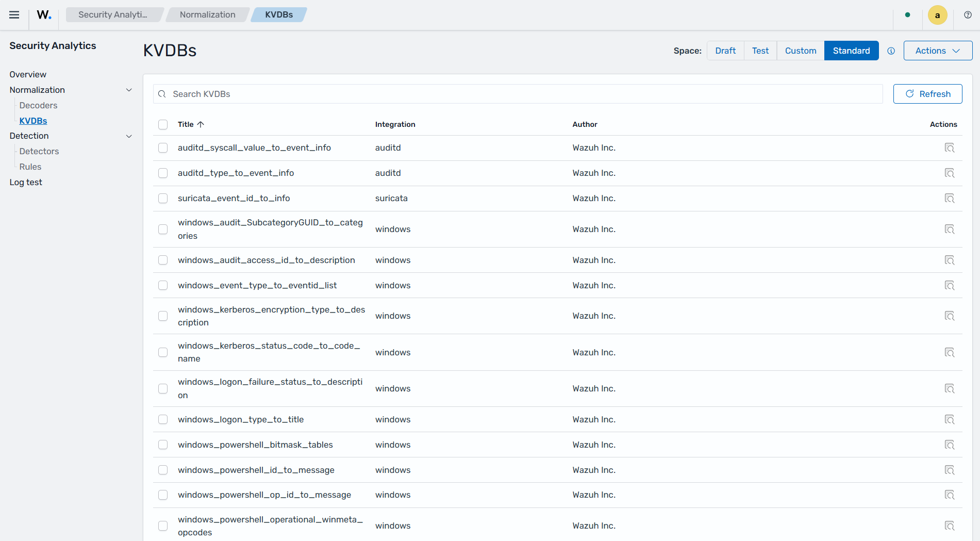This screenshot has height=541, width=980.
Task: Open Detectors in sidebar
Action: [39, 151]
